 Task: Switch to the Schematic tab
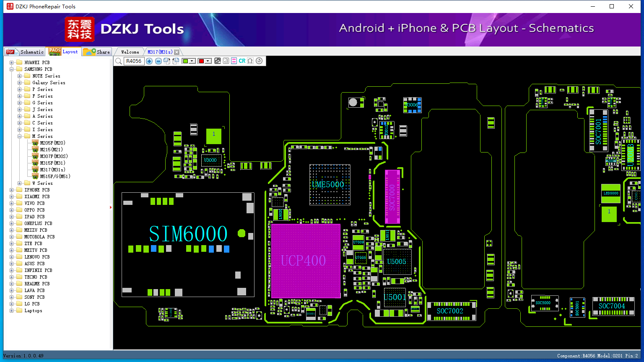point(25,52)
